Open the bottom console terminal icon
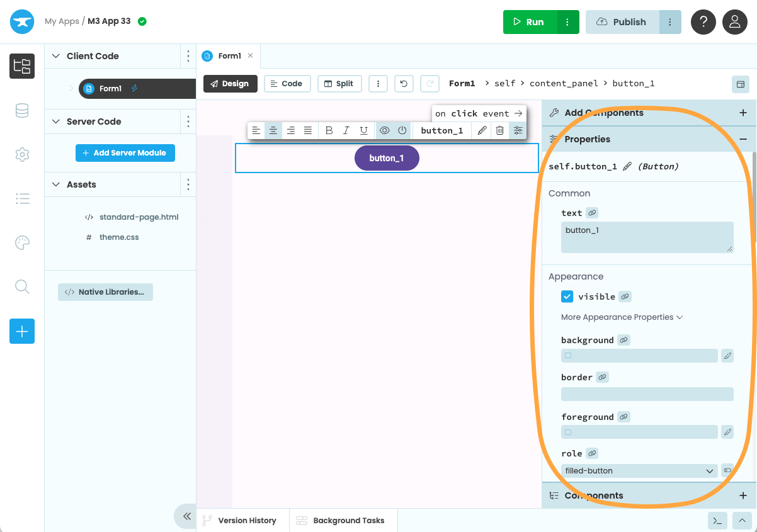 click(x=717, y=520)
